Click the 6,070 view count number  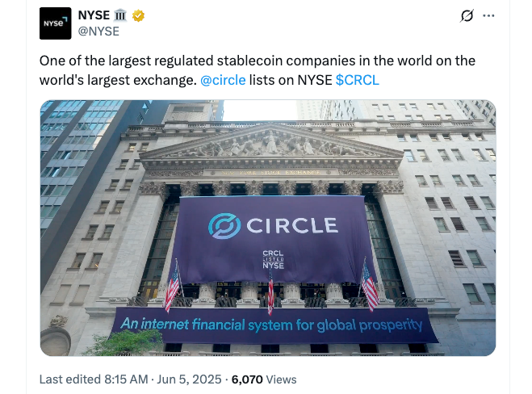(248, 379)
